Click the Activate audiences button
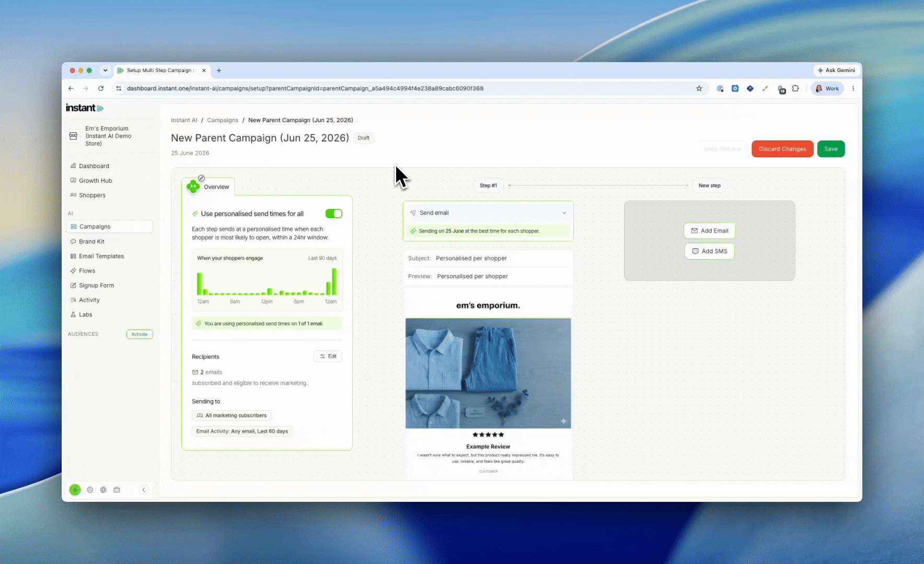The width and height of the screenshot is (924, 564). [140, 334]
